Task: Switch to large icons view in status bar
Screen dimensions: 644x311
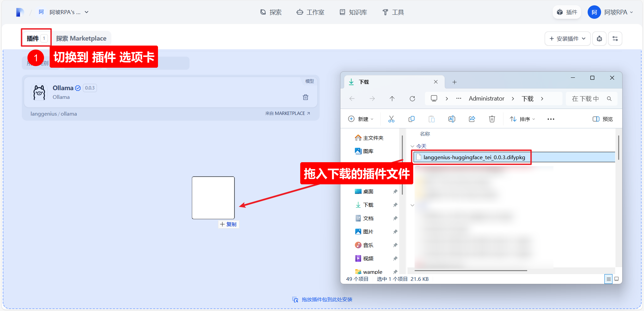Action: tap(616, 279)
